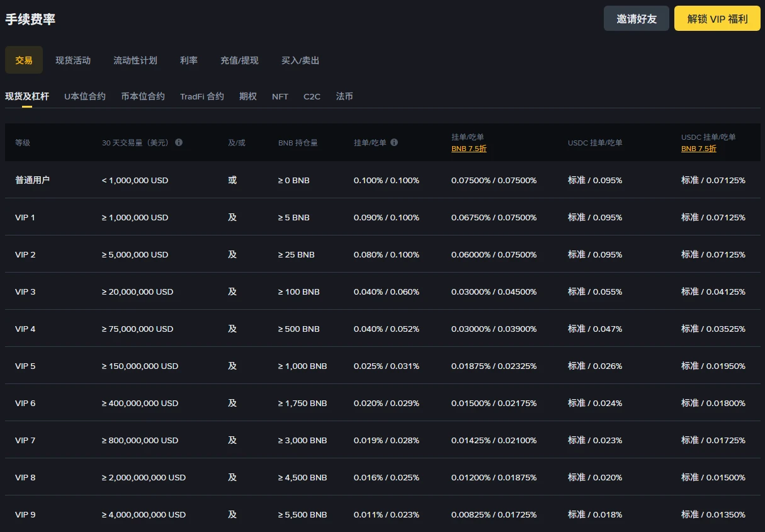
Task: Click the ≥ 5,000,000 USD volume cell
Action: pos(135,254)
